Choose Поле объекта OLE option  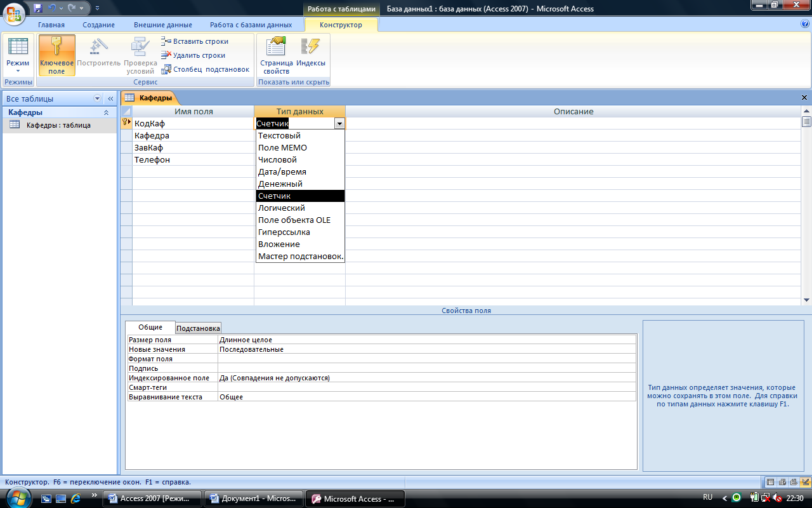pos(300,220)
